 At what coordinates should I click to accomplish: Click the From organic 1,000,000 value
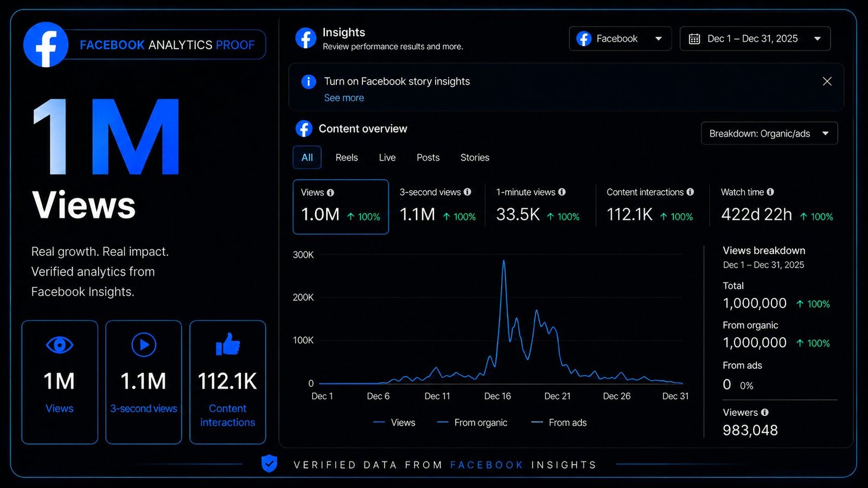click(x=755, y=343)
